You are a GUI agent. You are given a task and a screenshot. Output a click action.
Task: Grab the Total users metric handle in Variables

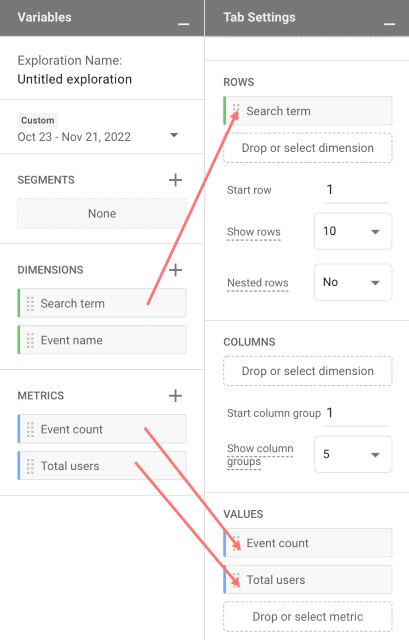pos(30,466)
